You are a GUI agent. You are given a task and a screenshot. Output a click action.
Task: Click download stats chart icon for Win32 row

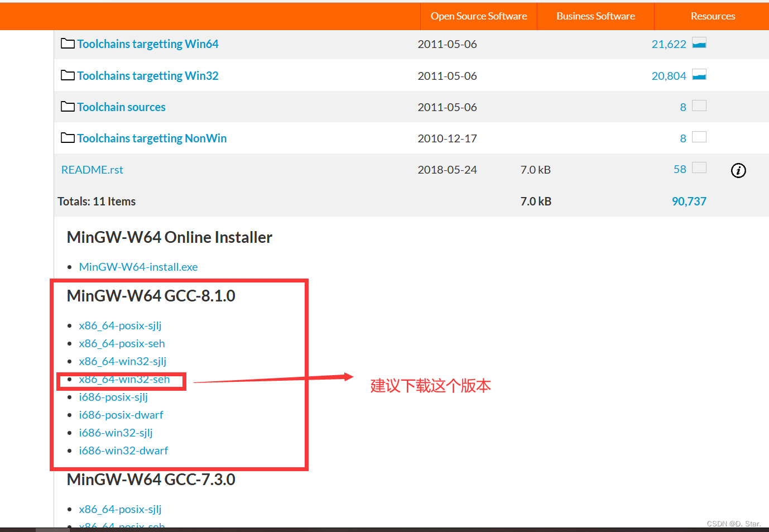[699, 75]
